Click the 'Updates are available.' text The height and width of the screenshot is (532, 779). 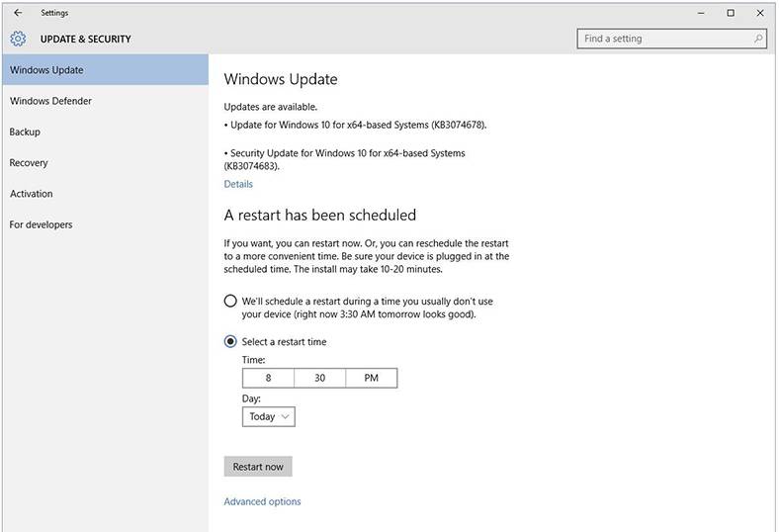click(270, 107)
